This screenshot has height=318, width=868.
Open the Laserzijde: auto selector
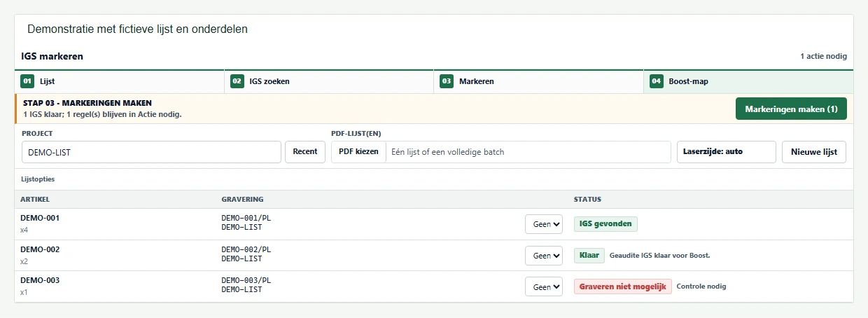[x=726, y=152]
